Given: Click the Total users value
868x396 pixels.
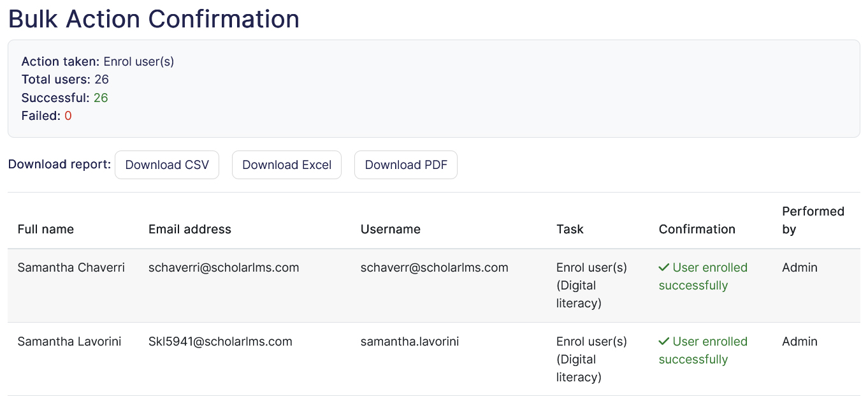Looking at the screenshot, I should point(101,79).
